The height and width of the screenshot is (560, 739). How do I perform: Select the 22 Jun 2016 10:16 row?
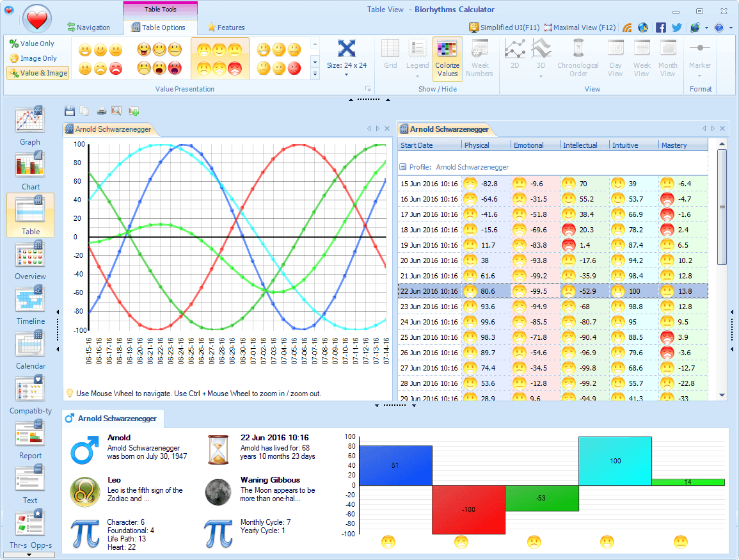click(553, 291)
